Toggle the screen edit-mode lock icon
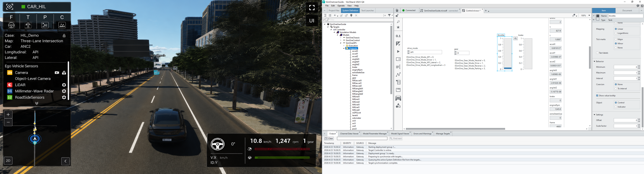644x174 pixels. coord(397,16)
